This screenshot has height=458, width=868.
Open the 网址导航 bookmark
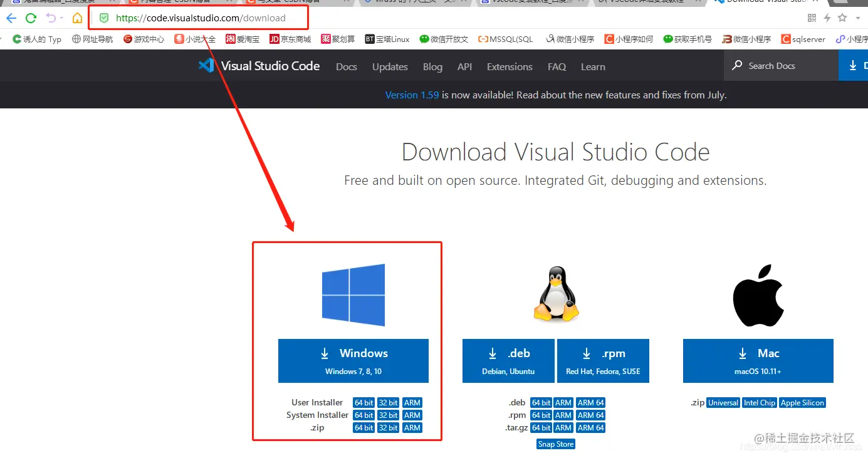tap(93, 39)
